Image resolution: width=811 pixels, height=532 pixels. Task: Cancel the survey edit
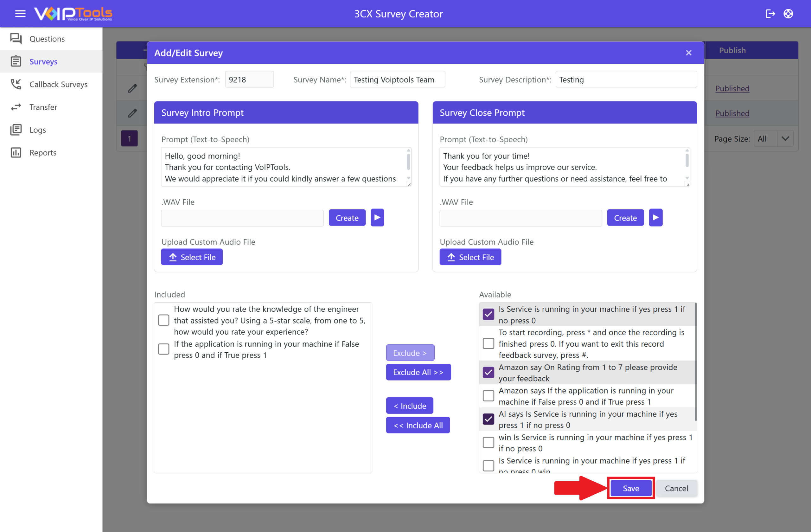[x=676, y=488]
